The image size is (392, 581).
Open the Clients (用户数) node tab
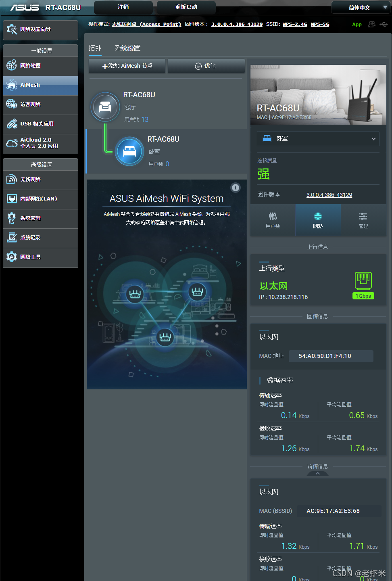point(273,220)
